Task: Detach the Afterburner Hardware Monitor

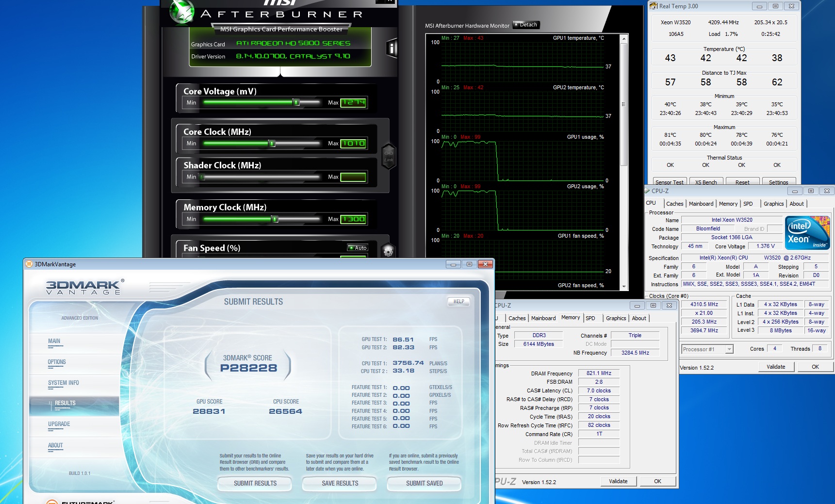Action: pyautogui.click(x=526, y=25)
